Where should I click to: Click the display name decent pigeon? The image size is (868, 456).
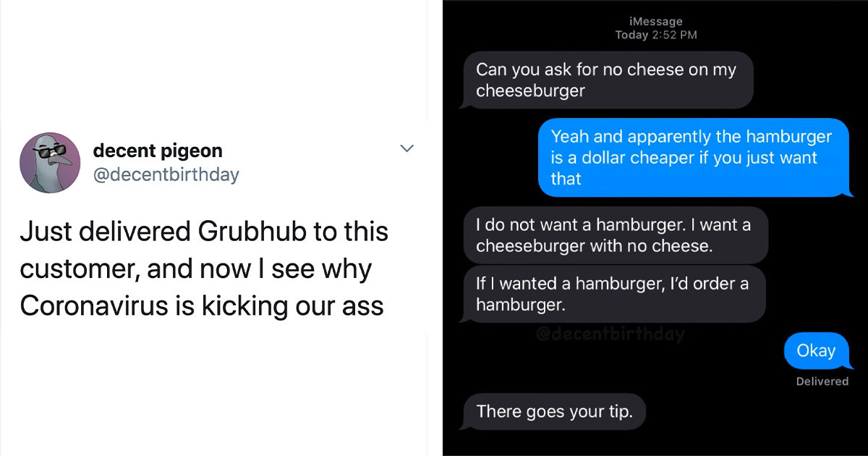[157, 151]
